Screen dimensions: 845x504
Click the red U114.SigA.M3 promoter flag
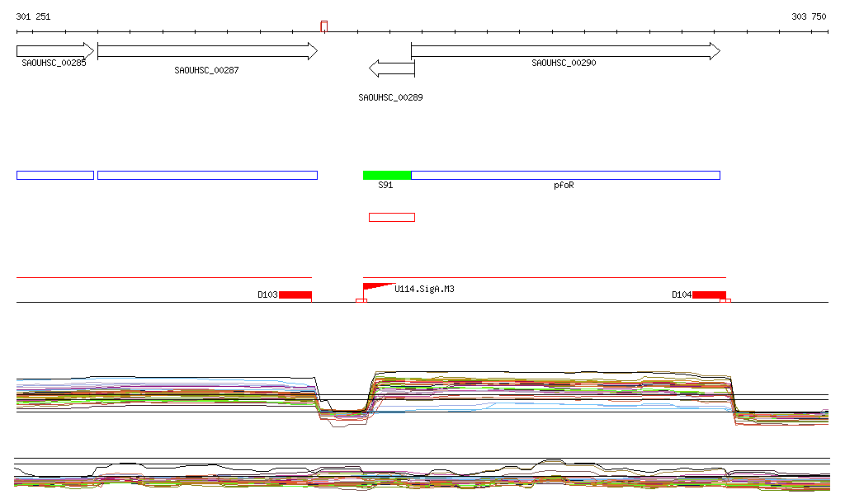pyautogui.click(x=375, y=288)
